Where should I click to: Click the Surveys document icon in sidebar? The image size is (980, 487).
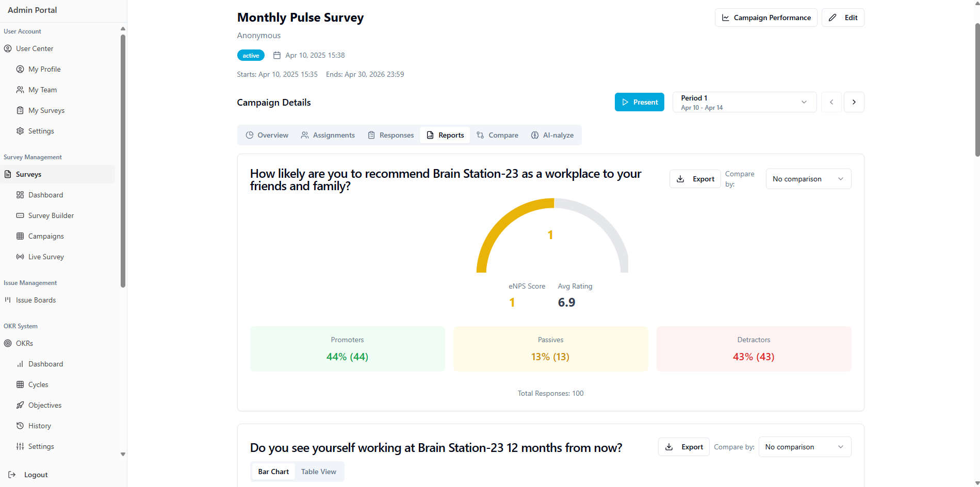coord(8,174)
